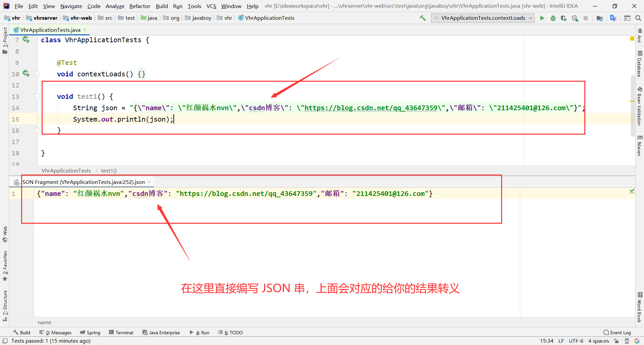Open the Run Anything icon
Viewport: 644px width, 345px height.
click(627, 18)
